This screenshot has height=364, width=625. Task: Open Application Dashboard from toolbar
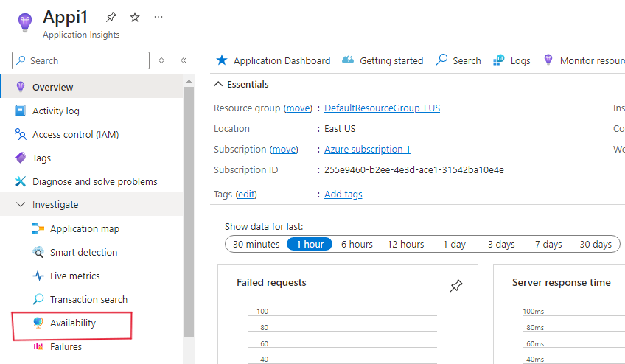click(273, 60)
